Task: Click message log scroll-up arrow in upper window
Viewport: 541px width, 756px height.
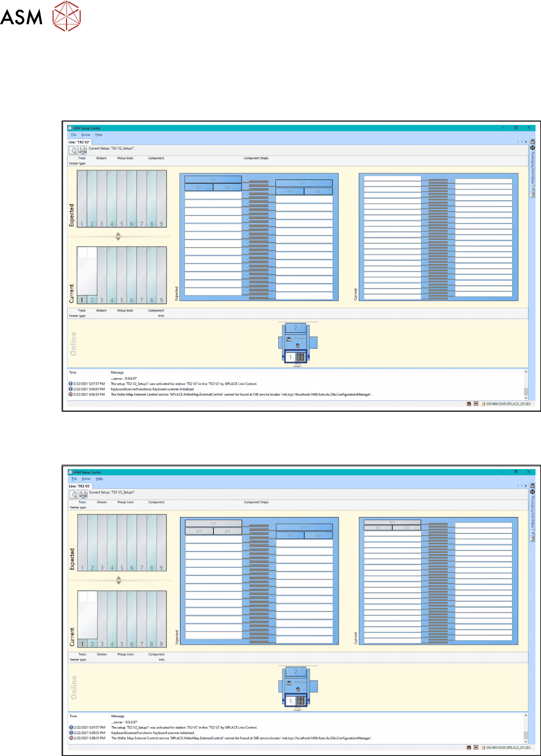Action: click(526, 372)
